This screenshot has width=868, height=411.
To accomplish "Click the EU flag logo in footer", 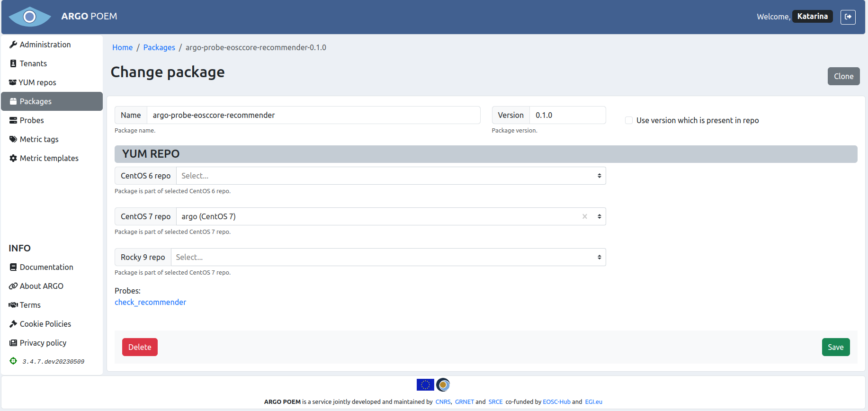I will pyautogui.click(x=425, y=384).
